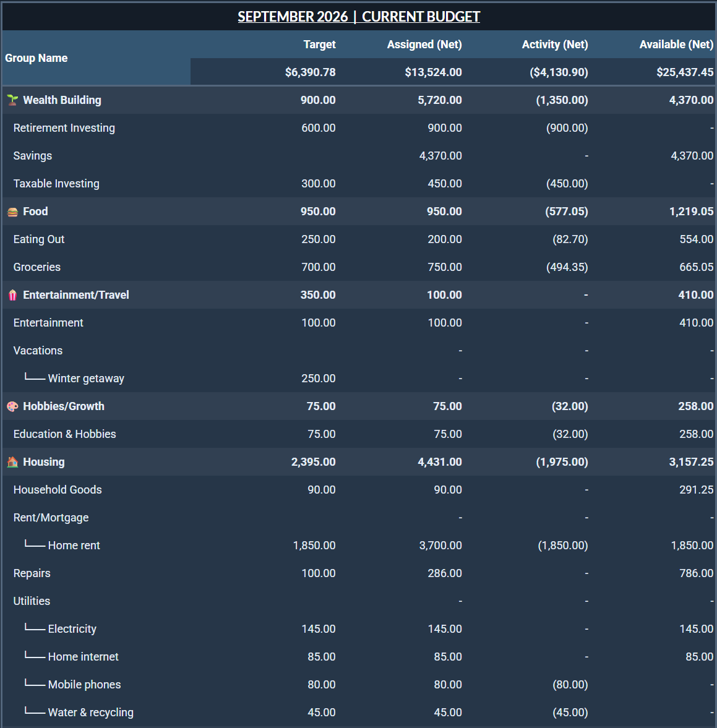Select the Repairs category
Image resolution: width=717 pixels, height=728 pixels.
(x=32, y=573)
